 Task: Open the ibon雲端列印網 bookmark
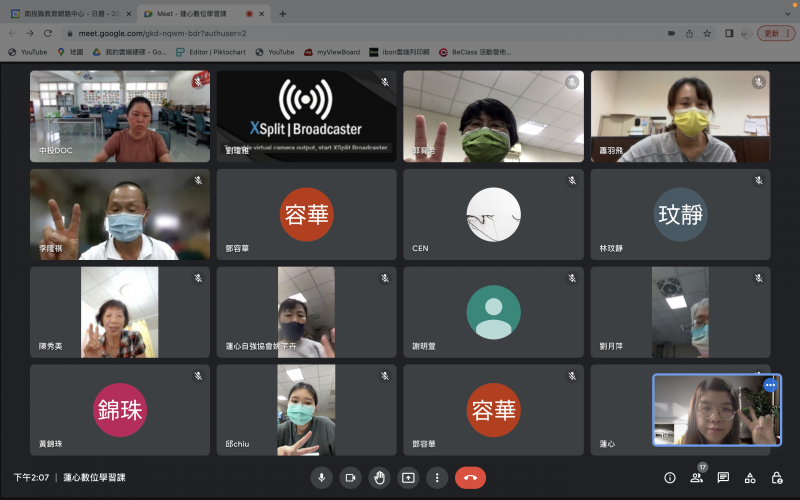399,52
